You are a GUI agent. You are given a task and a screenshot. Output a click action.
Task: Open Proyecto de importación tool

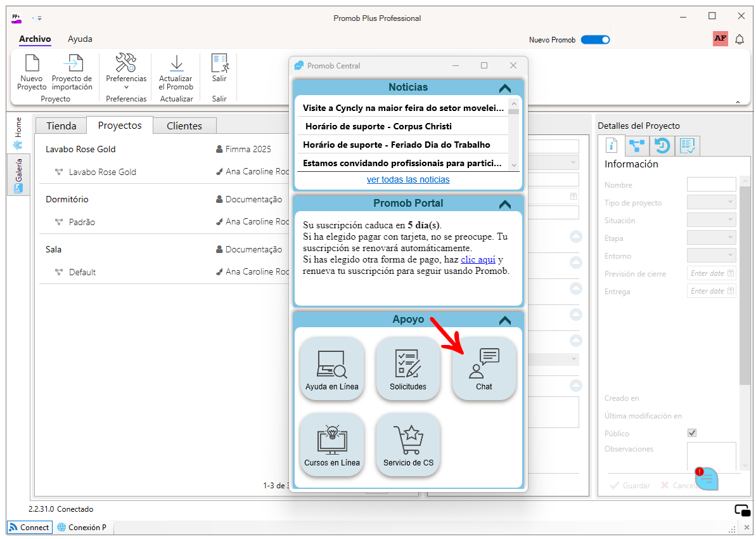(72, 72)
